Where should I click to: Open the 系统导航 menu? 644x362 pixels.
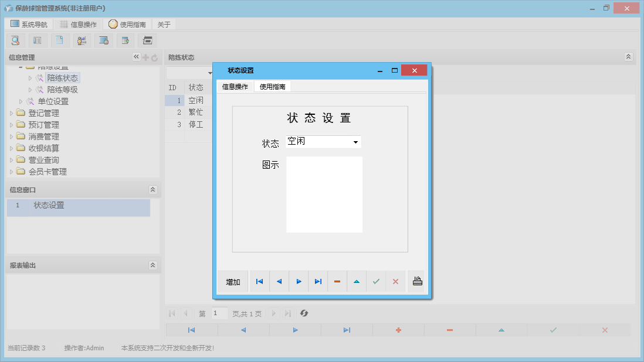pyautogui.click(x=27, y=24)
